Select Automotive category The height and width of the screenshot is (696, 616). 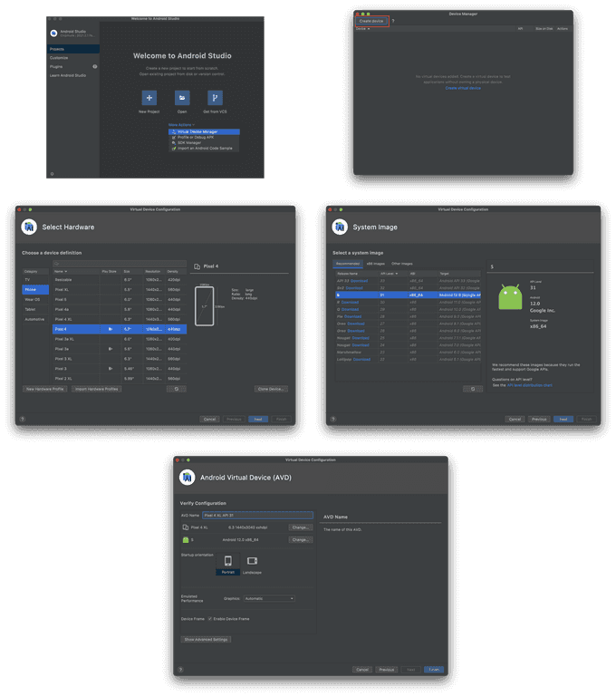point(35,319)
